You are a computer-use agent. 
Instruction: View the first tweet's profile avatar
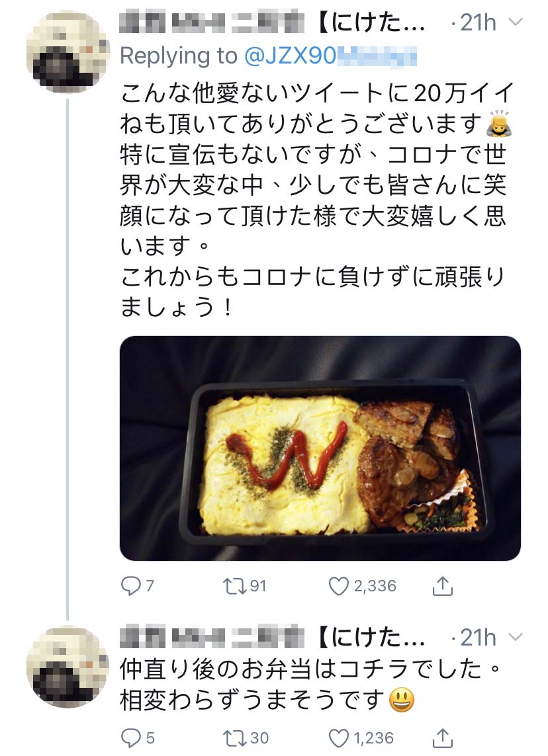click(68, 51)
